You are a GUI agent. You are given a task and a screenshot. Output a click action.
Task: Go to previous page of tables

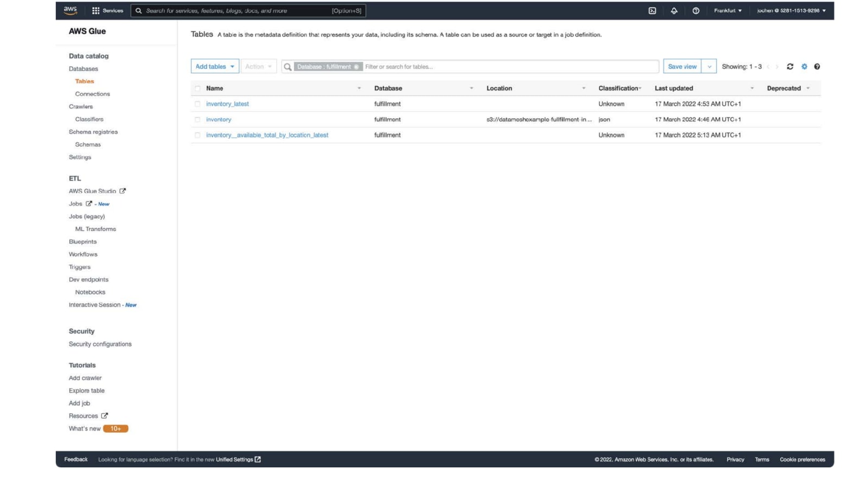pos(768,67)
